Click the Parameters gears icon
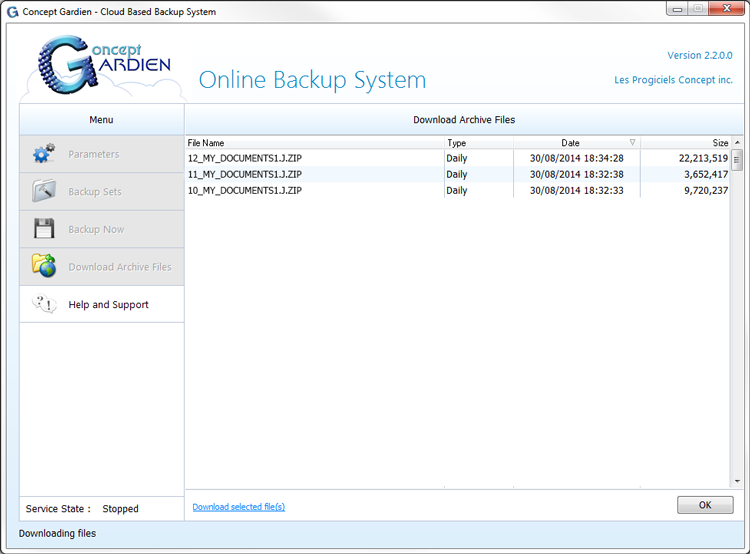The height and width of the screenshot is (554, 750). pyautogui.click(x=44, y=154)
